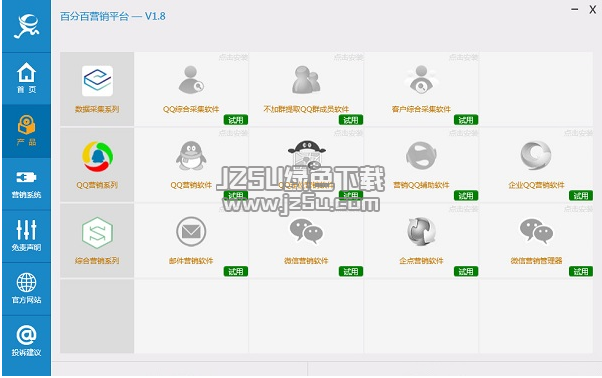The width and height of the screenshot is (602, 378).
Task: Click the 客户综合采集软件 eye icon
Action: click(x=421, y=79)
